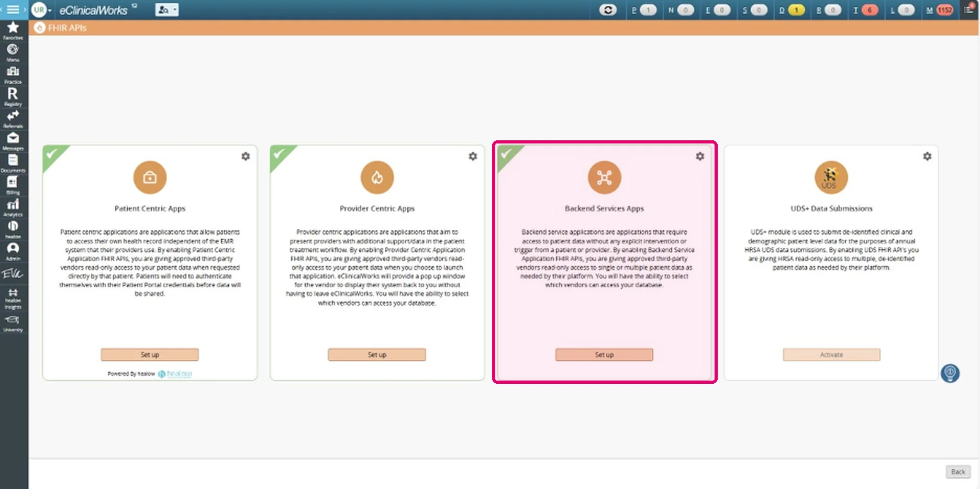Open the notification list icon top right
The image size is (980, 489).
tap(968, 9)
